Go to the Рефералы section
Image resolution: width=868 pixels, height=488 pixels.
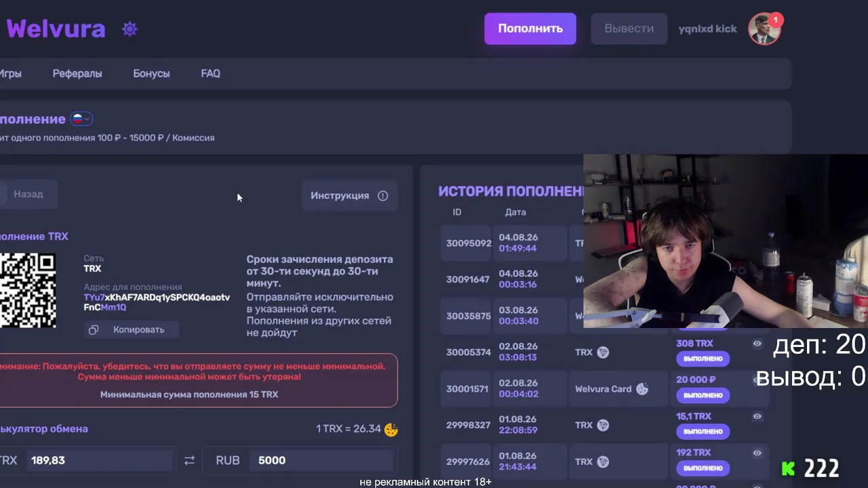[77, 73]
